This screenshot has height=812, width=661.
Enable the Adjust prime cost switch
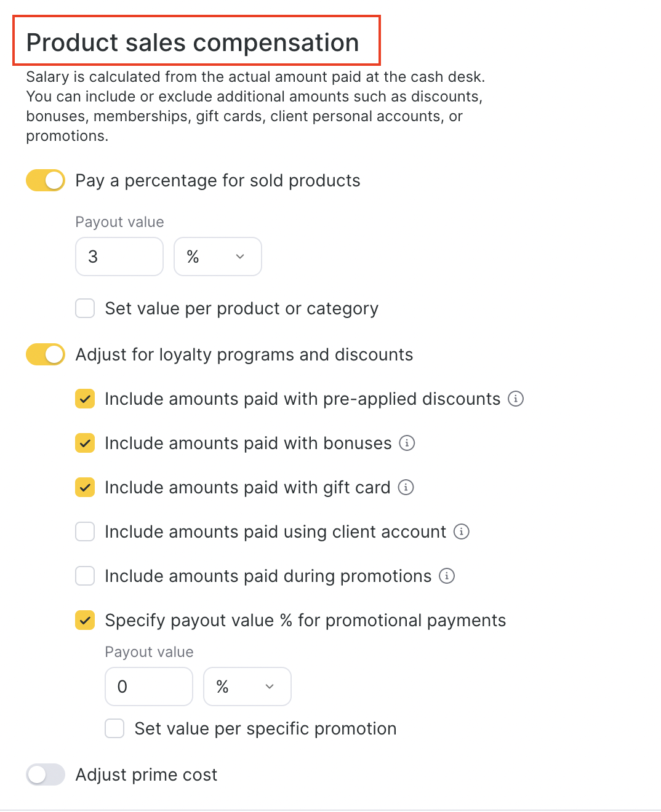pyautogui.click(x=46, y=774)
